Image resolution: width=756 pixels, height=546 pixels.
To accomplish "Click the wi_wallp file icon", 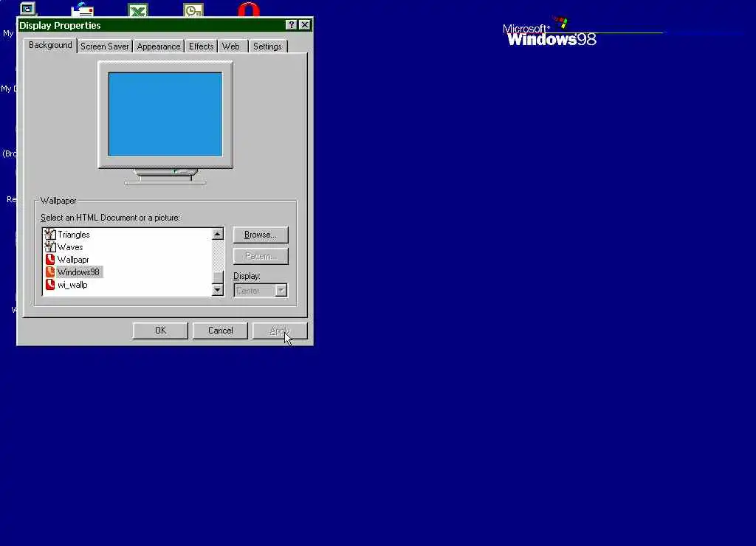I will pyautogui.click(x=50, y=285).
